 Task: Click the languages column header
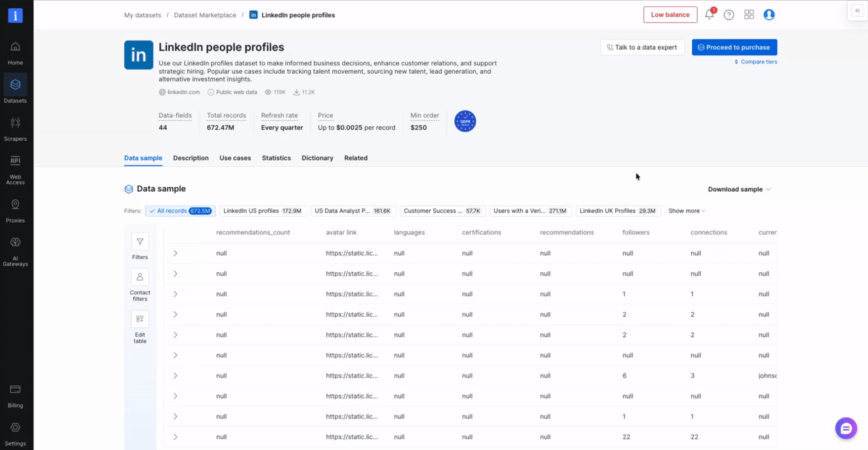coord(410,232)
